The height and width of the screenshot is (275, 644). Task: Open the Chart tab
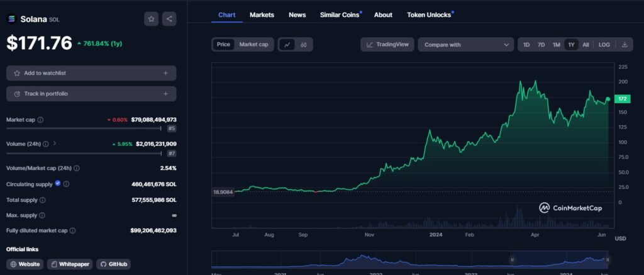click(226, 15)
